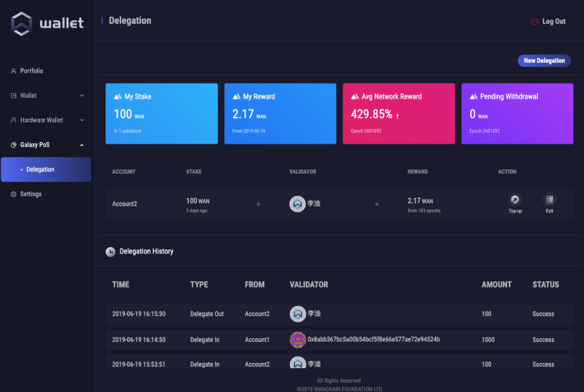The image size is (584, 392).
Task: Collapse the Galaxy PoS menu chevron
Action: click(x=82, y=145)
